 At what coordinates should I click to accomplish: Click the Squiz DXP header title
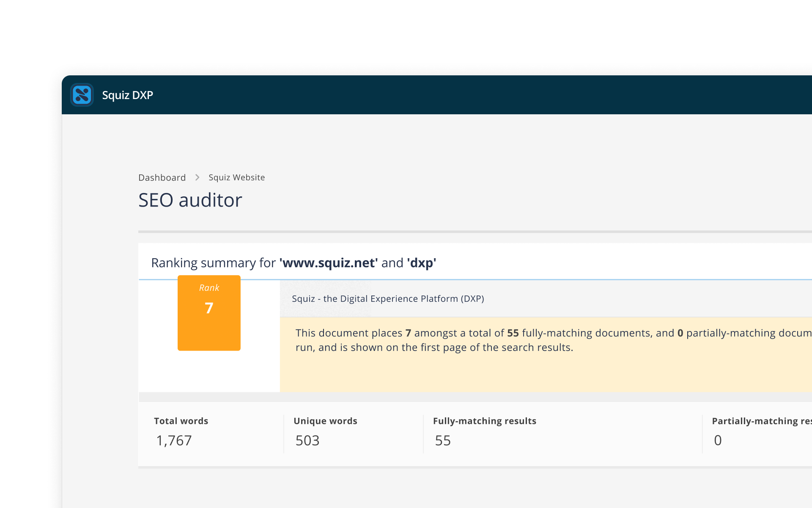tap(127, 95)
